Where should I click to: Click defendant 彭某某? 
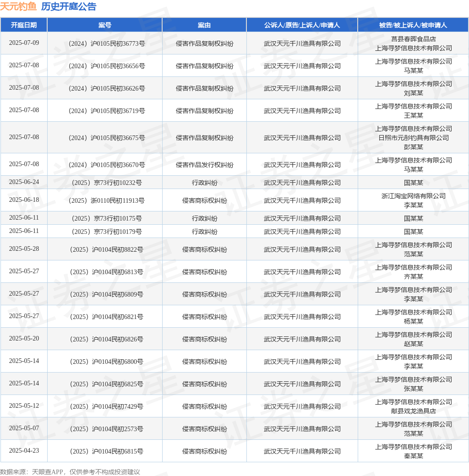(x=414, y=147)
